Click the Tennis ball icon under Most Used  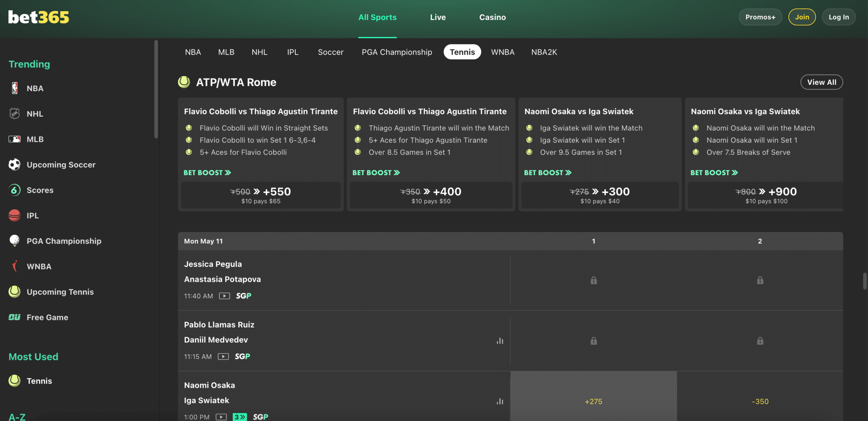15,381
